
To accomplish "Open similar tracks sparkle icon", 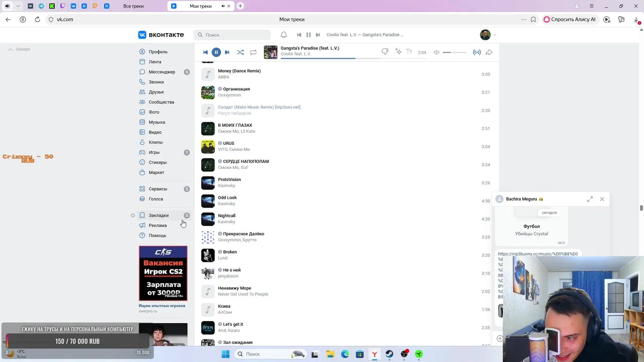I will 398,52.
